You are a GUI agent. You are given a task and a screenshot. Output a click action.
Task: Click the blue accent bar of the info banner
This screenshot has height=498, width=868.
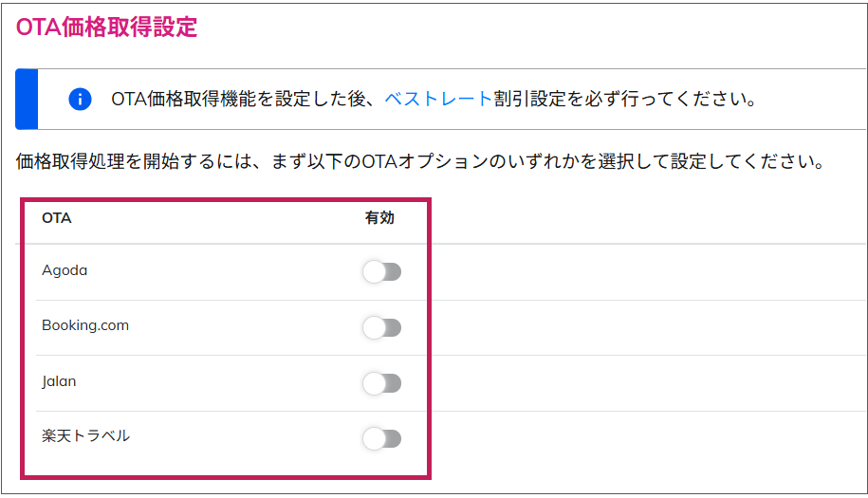[x=27, y=99]
